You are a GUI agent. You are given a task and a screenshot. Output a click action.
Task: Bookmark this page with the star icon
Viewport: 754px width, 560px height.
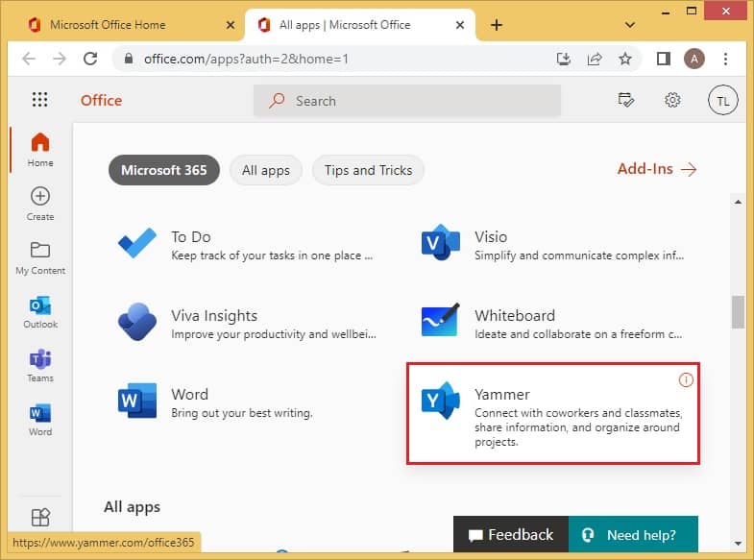625,59
